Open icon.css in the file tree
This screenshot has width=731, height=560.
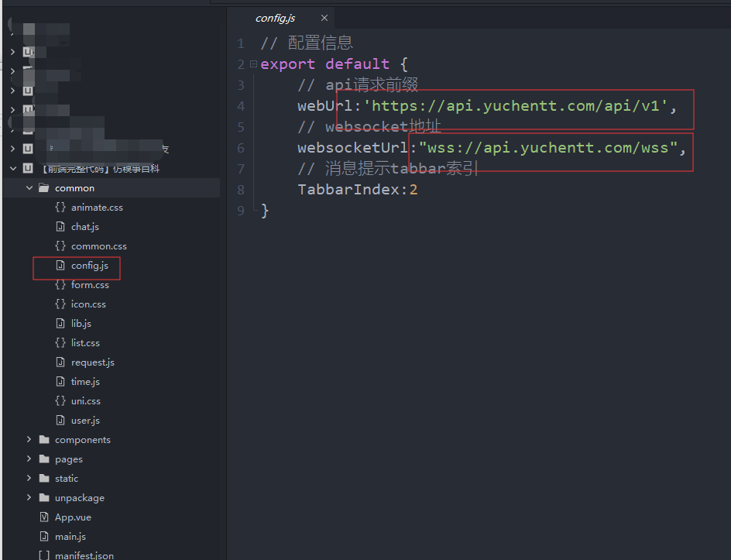88,304
